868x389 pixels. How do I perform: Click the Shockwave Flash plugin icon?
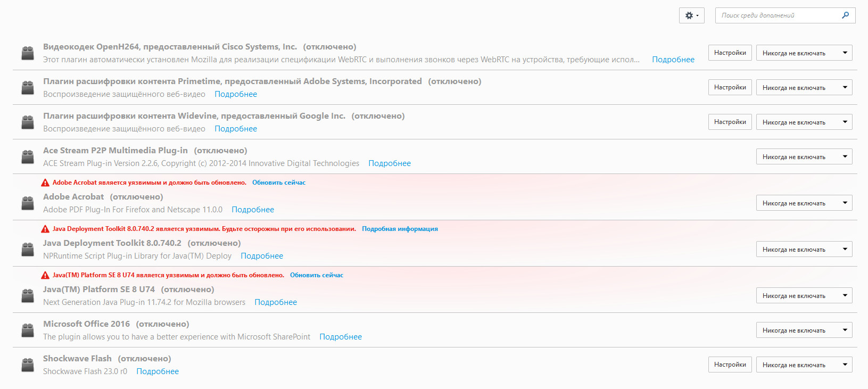click(x=28, y=365)
